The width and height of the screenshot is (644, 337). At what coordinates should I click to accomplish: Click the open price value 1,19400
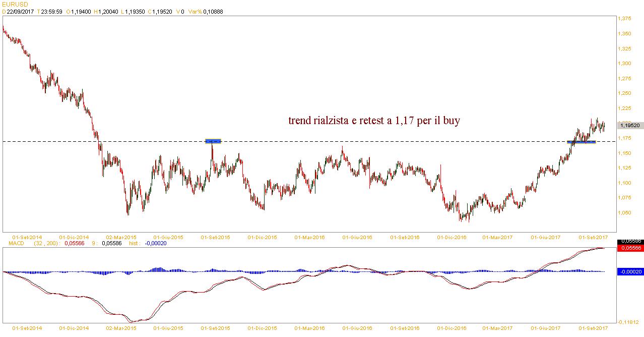pos(83,12)
